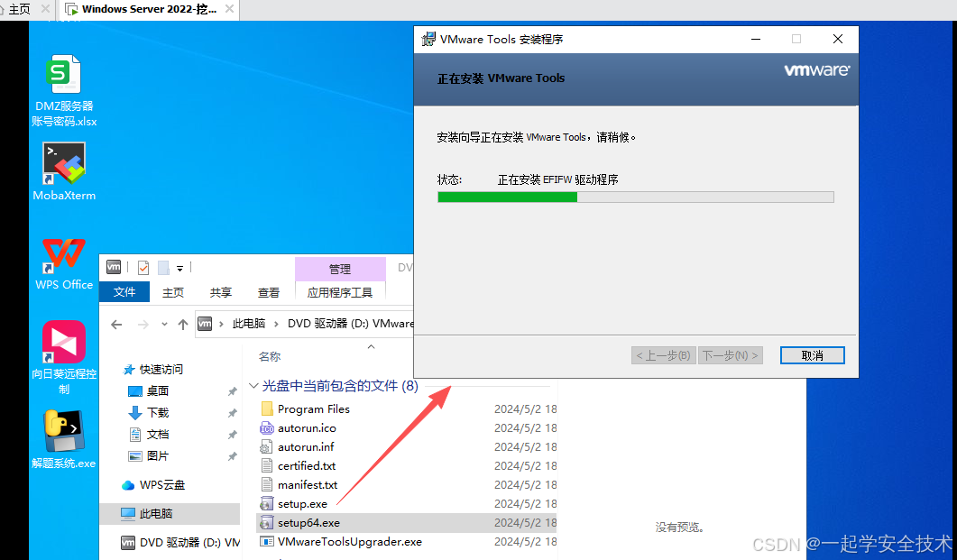Open the 向日葵远程控制 desktop shortcut

(64, 357)
